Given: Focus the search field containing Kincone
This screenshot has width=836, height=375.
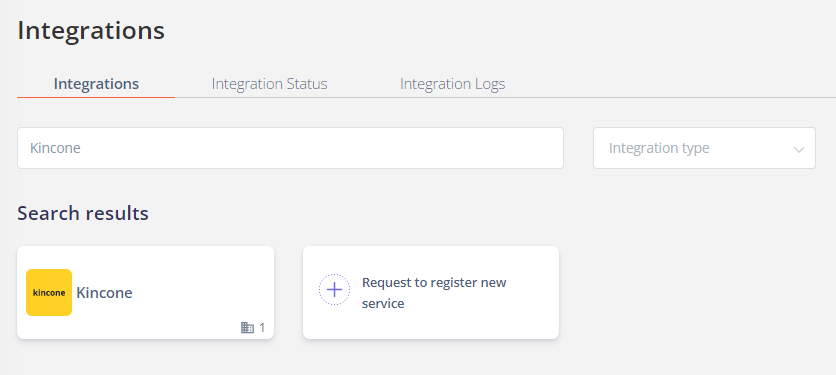Looking at the screenshot, I should coord(290,148).
